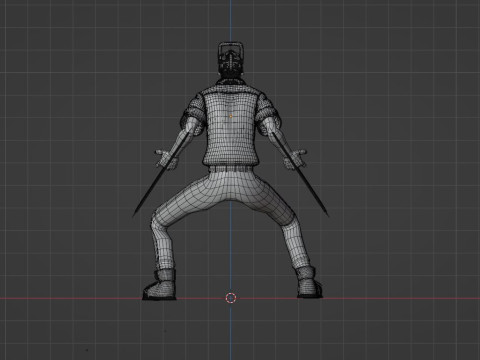480x360 pixels.
Task: Select the sword in the character's right hand
Action: (x=300, y=174)
